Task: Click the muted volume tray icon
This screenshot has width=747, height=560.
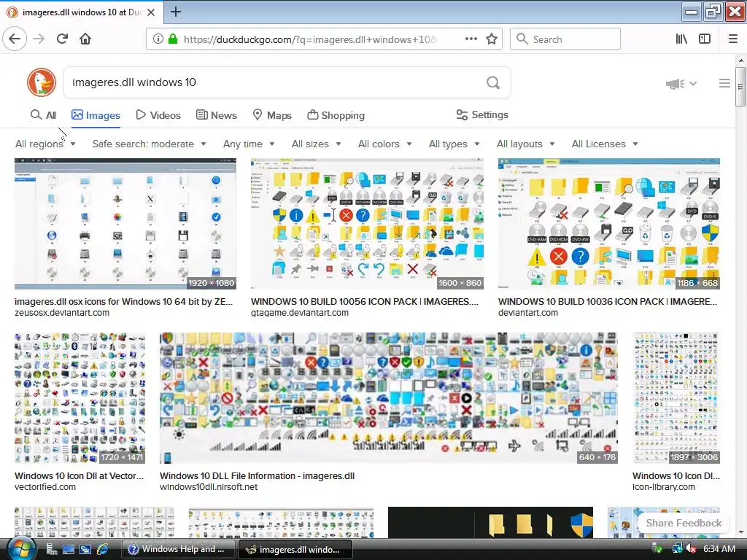Action: (x=691, y=549)
